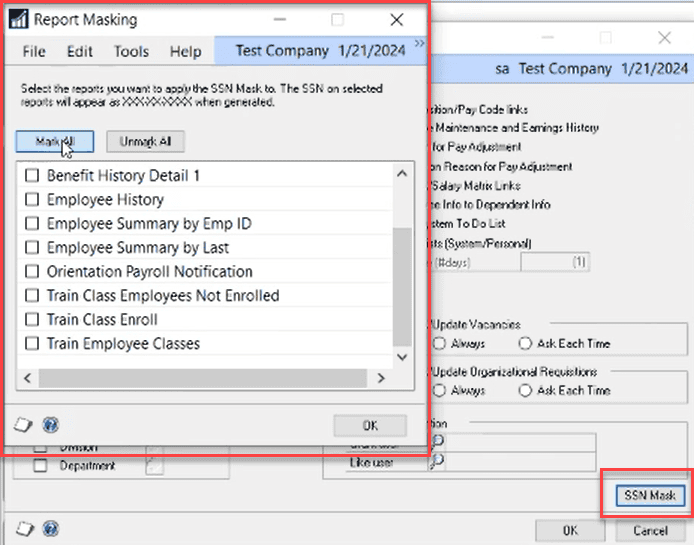694x545 pixels.
Task: Click the note icon in the background window
Action: 25,529
